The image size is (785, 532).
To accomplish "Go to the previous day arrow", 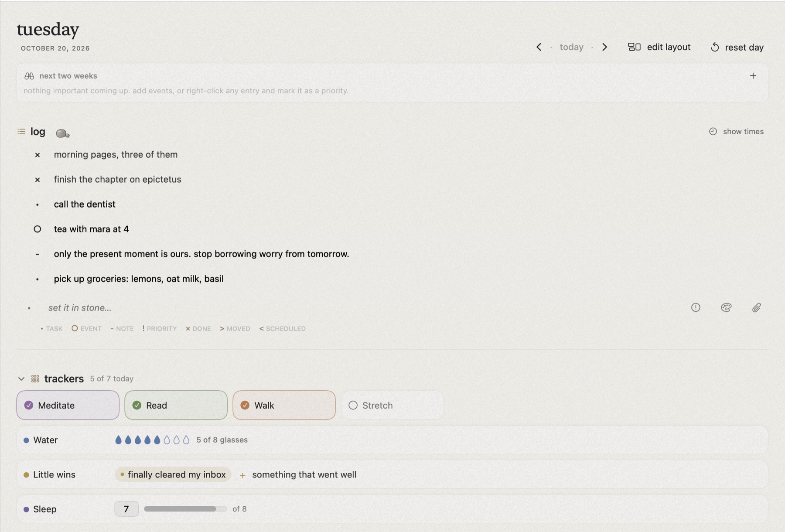I will point(539,47).
